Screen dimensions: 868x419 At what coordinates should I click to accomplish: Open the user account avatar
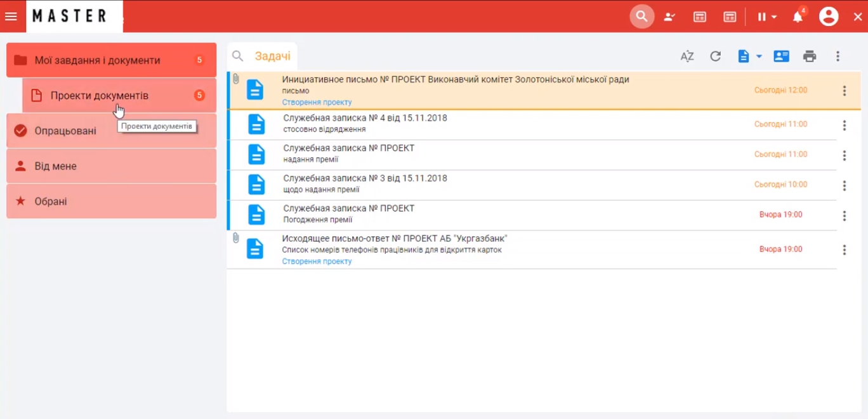(829, 17)
